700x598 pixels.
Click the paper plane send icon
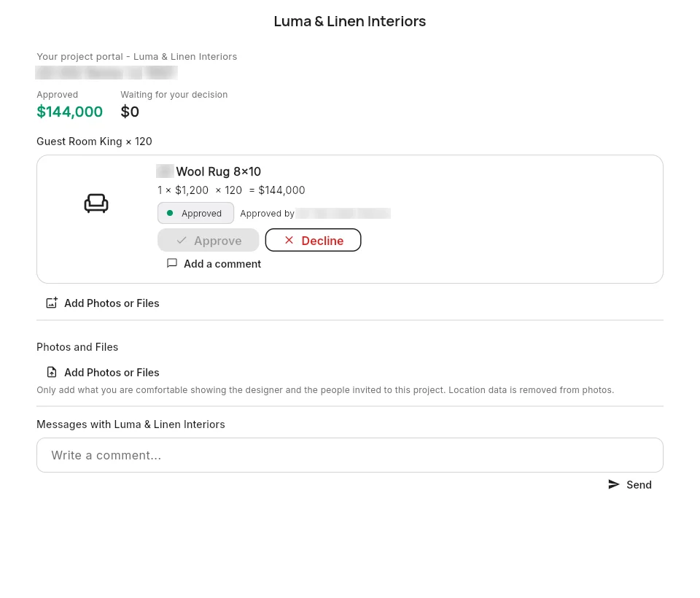(x=614, y=484)
